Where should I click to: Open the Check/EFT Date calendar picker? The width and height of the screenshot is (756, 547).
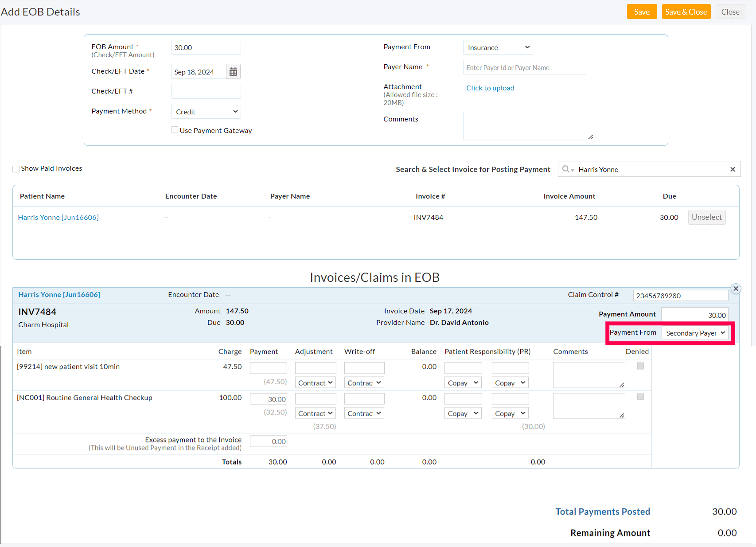pos(233,71)
